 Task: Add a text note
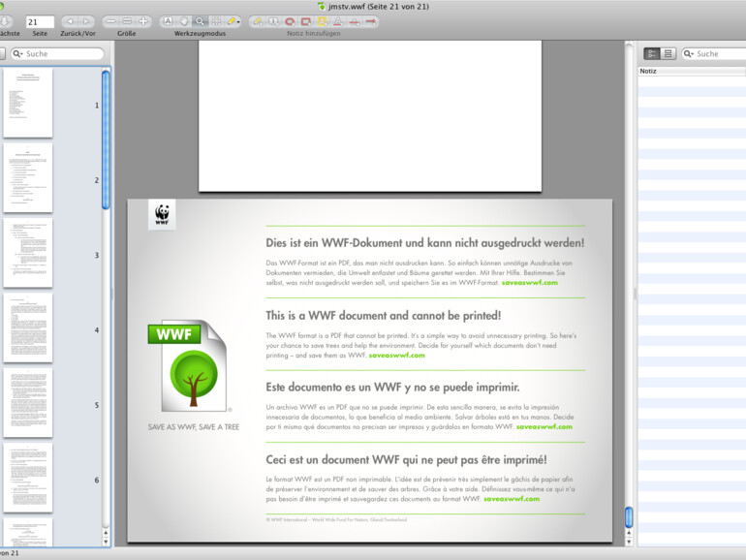pyautogui.click(x=258, y=21)
